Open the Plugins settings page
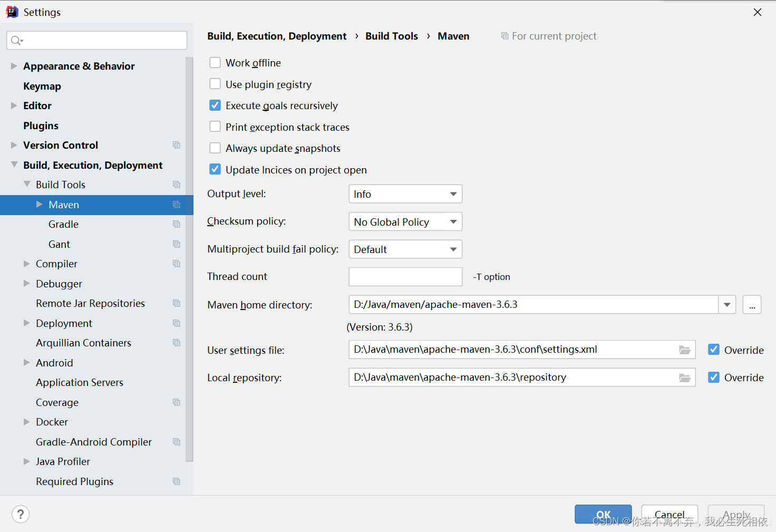Image resolution: width=776 pixels, height=532 pixels. [x=41, y=125]
